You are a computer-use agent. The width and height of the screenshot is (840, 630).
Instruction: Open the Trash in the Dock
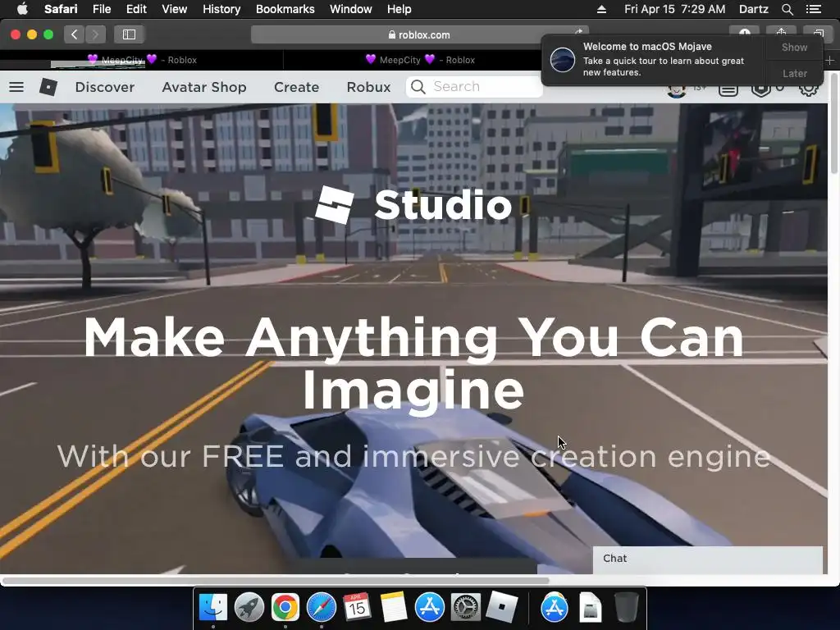(626, 608)
